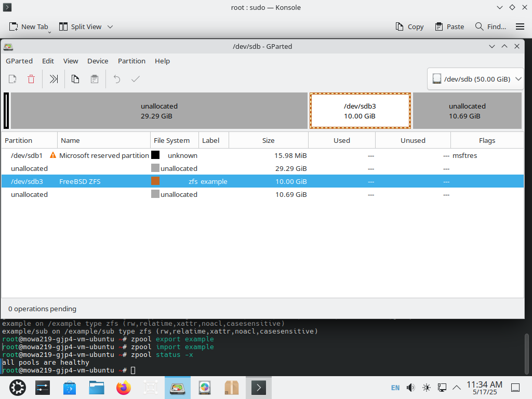Click the Used column header
This screenshot has height=399, width=532.
point(342,140)
